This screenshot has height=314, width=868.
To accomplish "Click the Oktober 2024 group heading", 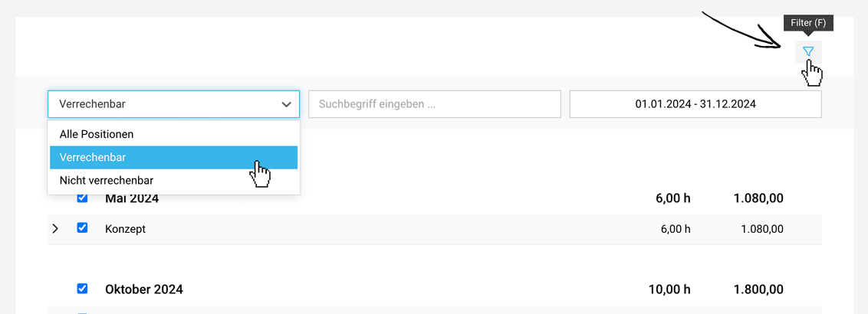I will coord(144,289).
